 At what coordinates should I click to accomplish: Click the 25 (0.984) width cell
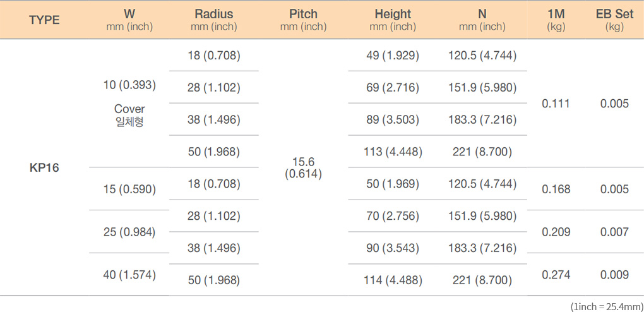tap(129, 232)
